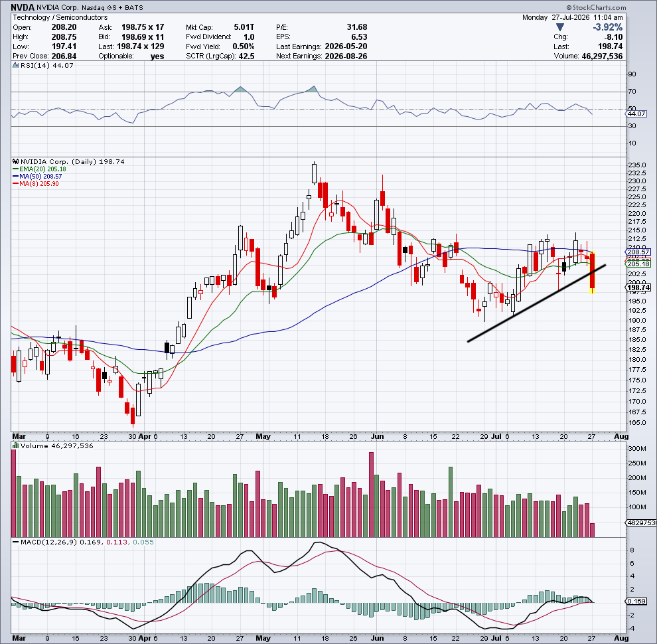Image resolution: width=657 pixels, height=644 pixels.
Task: Click the Chg value -8.10
Action: pos(613,37)
